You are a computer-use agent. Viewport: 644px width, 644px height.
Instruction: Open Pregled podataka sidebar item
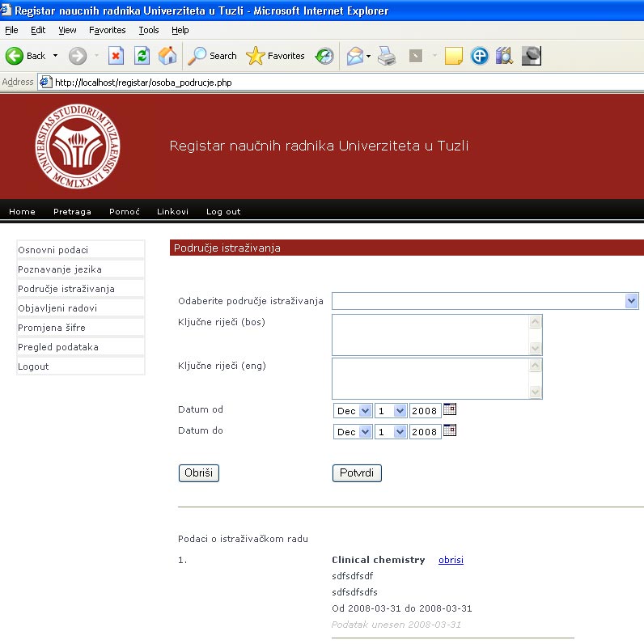[x=81, y=347]
